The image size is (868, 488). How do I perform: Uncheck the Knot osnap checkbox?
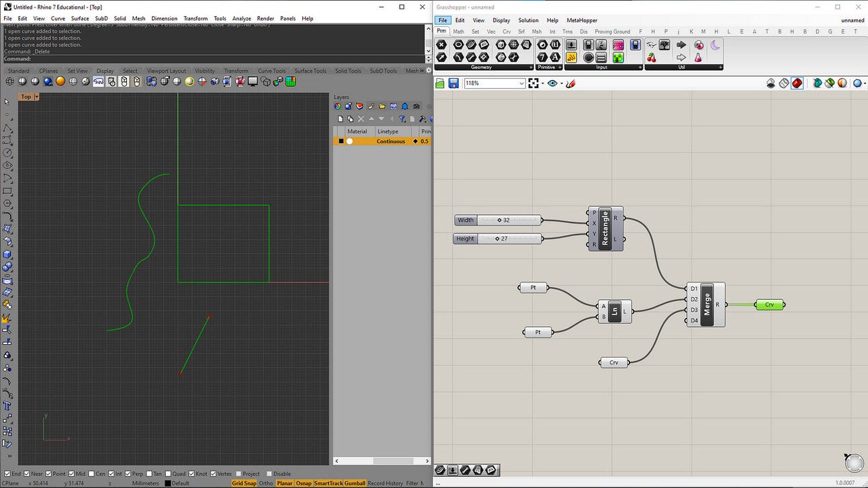(x=193, y=474)
